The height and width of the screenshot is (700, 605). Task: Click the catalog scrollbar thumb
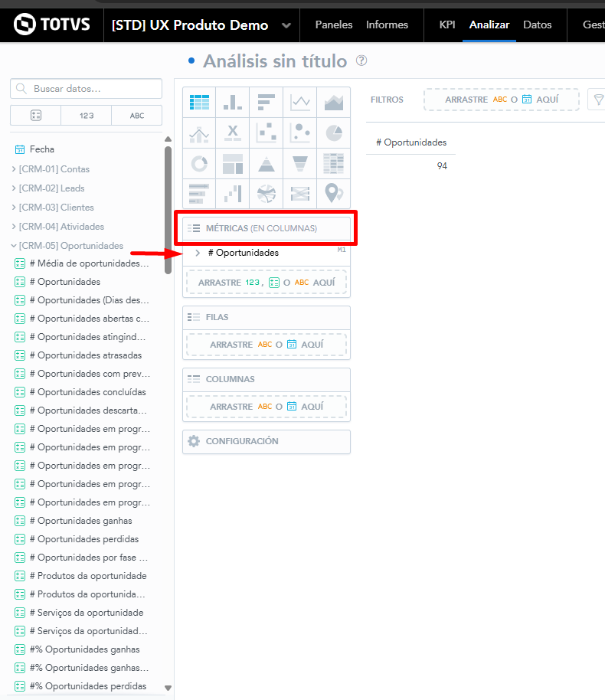point(168,210)
